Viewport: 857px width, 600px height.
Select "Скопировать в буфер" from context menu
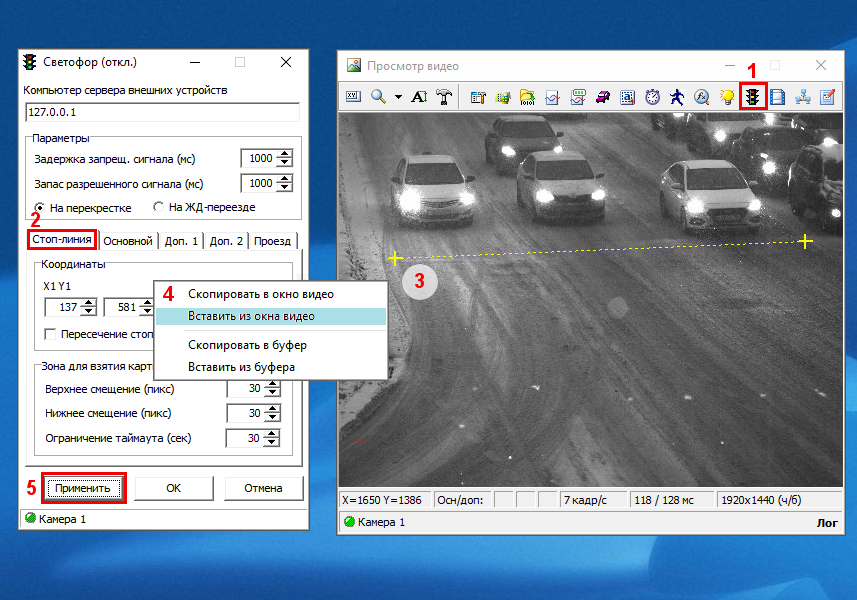(x=247, y=345)
